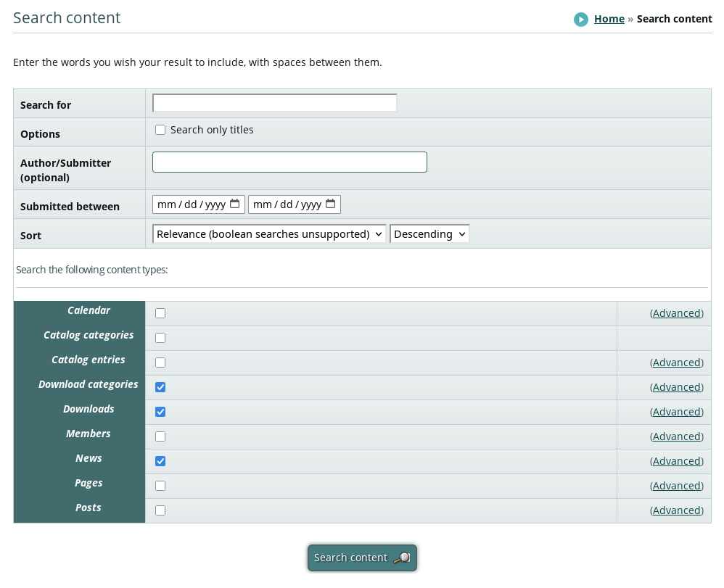724x588 pixels.
Task: Tick the Members content type checkbox
Action: tap(160, 436)
